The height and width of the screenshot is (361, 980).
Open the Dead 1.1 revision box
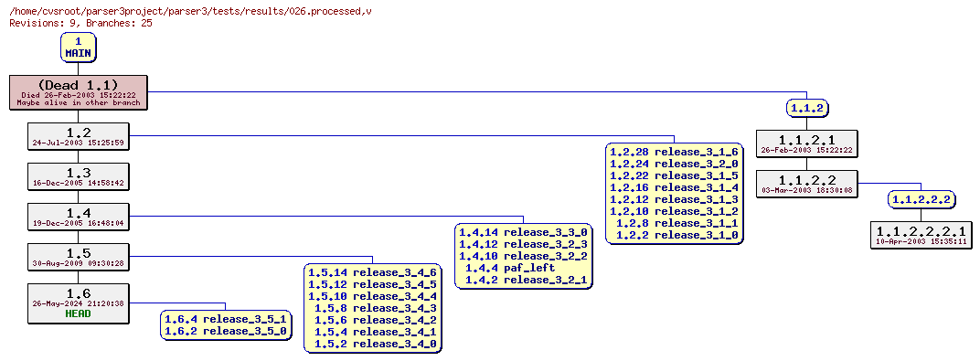(x=78, y=92)
